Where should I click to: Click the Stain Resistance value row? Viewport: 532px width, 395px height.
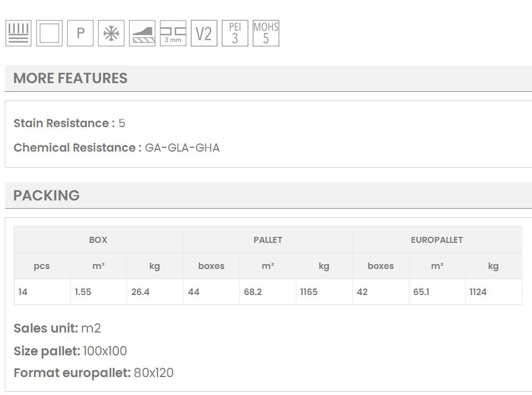pyautogui.click(x=69, y=123)
